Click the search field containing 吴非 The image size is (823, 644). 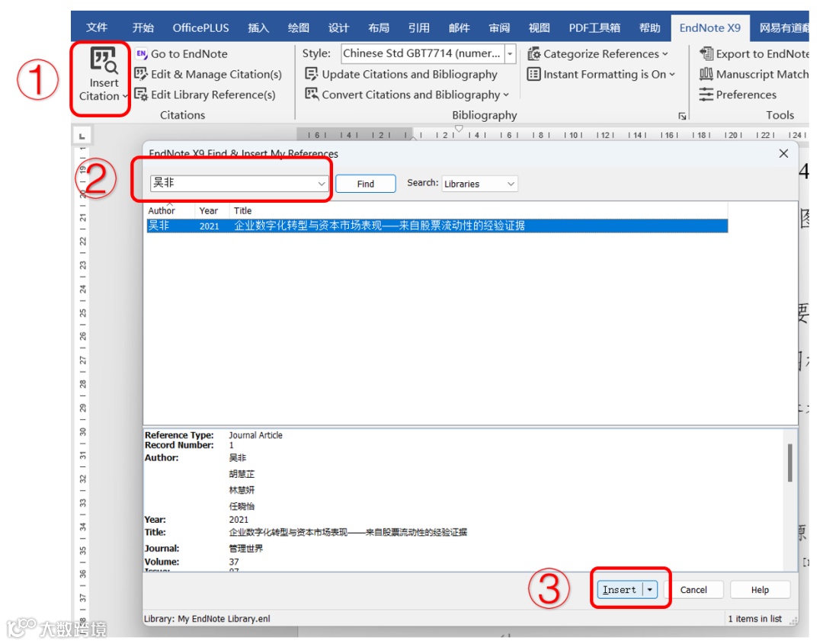[233, 183]
